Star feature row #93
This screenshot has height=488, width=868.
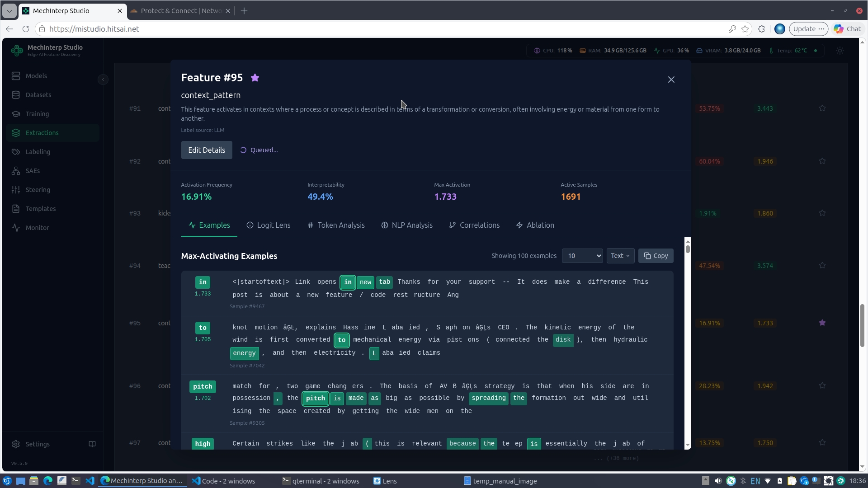822,213
